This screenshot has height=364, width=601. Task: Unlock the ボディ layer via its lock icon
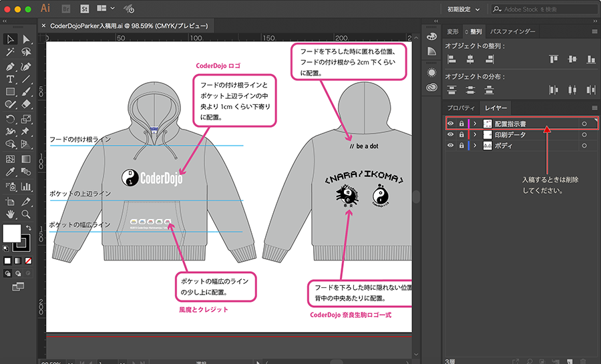click(461, 145)
